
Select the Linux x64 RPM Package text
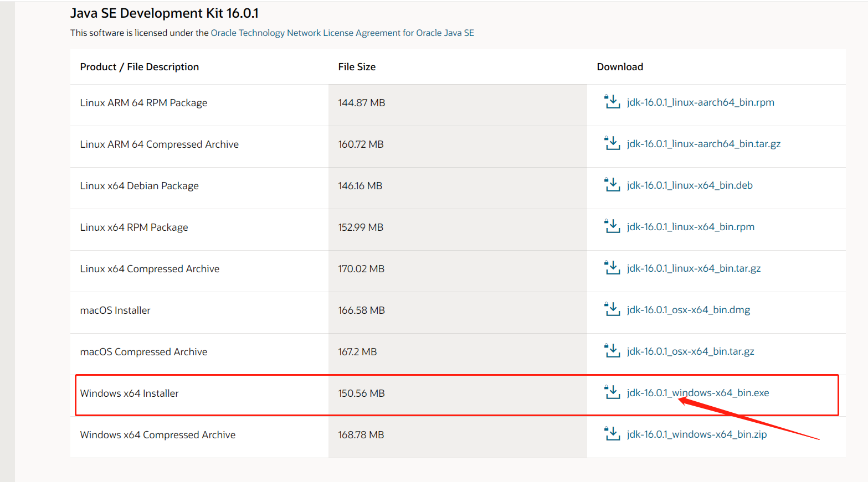134,227
